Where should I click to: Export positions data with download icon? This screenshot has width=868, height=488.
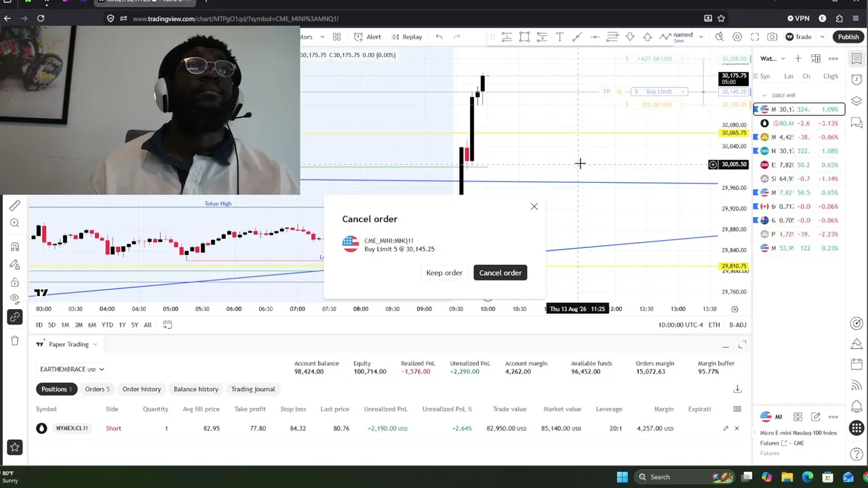[x=737, y=389]
